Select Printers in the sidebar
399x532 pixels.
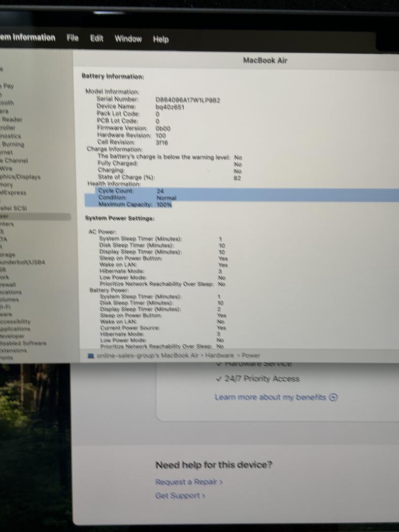click(x=7, y=224)
